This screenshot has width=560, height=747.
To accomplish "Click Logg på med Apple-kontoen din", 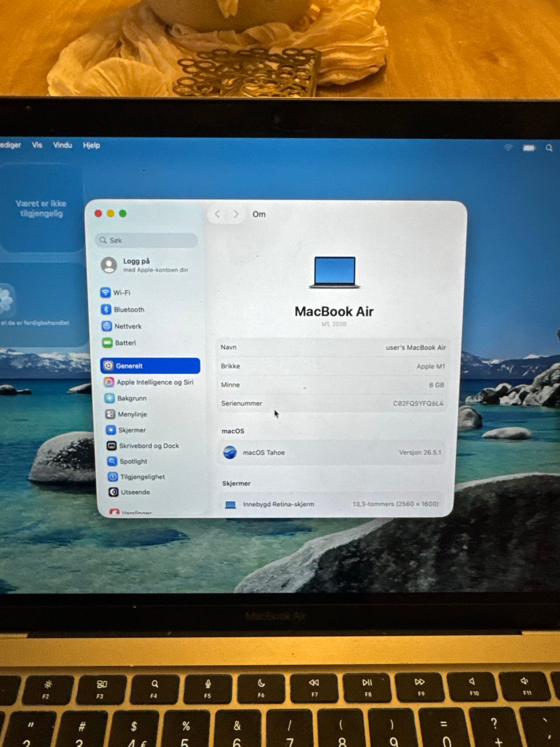I will point(145,265).
